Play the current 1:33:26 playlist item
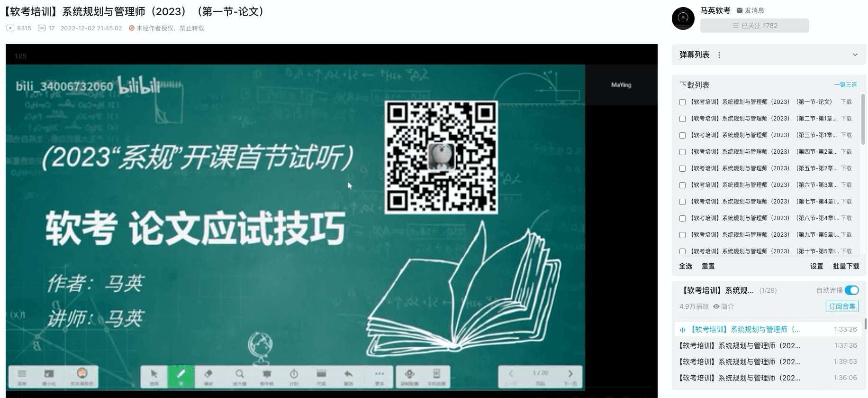The image size is (868, 398). click(768, 329)
